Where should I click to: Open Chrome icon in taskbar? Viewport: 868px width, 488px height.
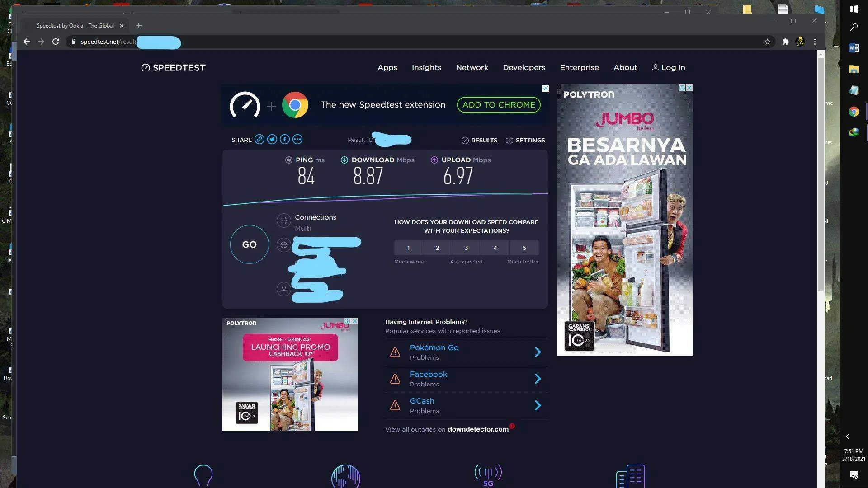[x=854, y=112]
